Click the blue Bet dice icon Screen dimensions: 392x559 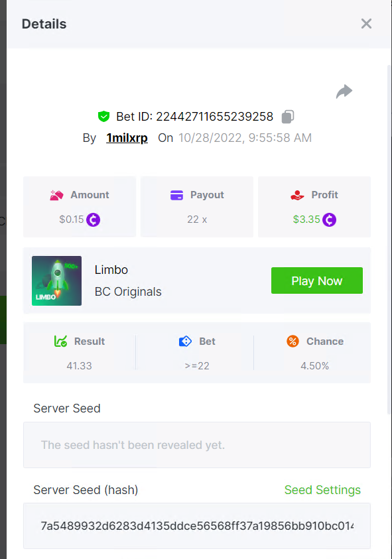(x=185, y=342)
